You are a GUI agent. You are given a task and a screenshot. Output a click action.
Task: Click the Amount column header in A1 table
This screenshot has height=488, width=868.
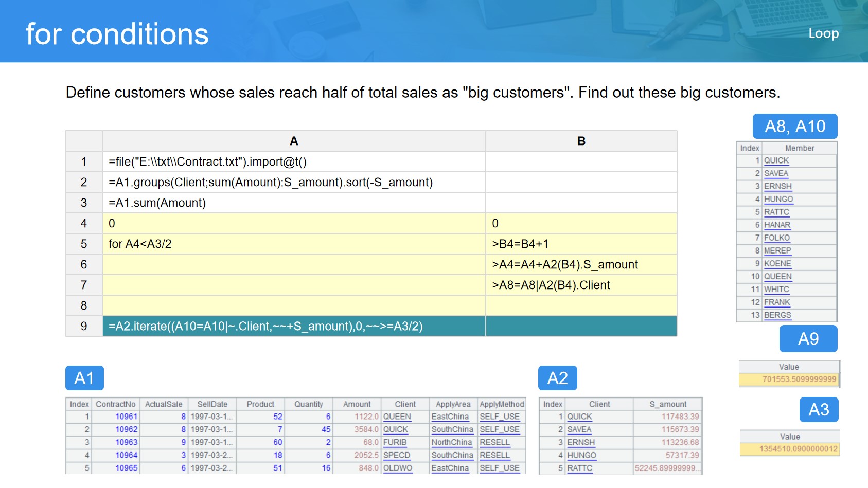click(357, 404)
